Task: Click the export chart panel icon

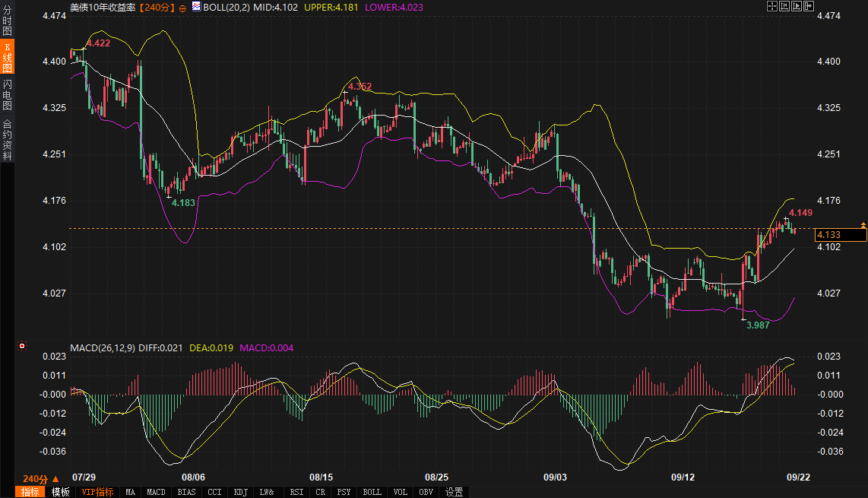Action: (x=809, y=6)
